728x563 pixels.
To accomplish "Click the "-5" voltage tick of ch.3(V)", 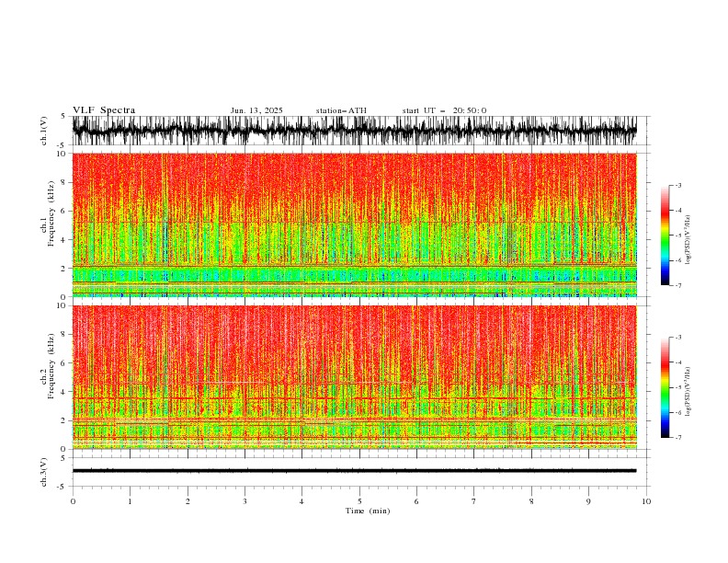I will pos(63,487).
